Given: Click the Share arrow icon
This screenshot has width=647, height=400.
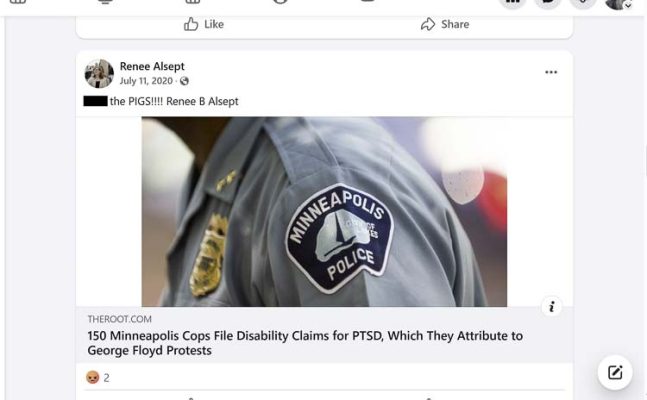Looking at the screenshot, I should click(x=428, y=24).
